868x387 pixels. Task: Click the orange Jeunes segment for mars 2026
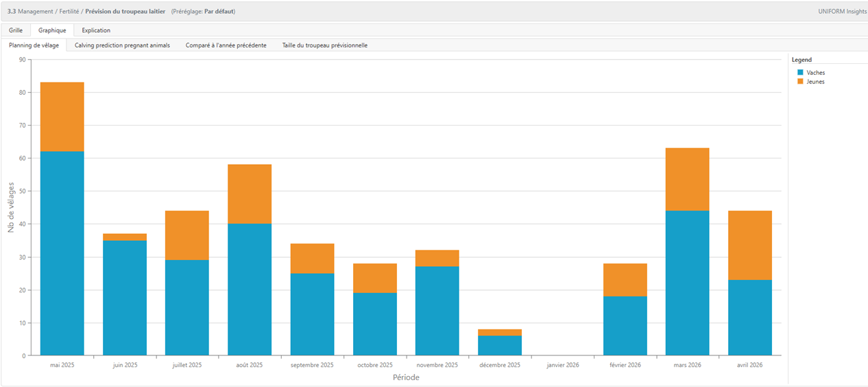point(687,179)
